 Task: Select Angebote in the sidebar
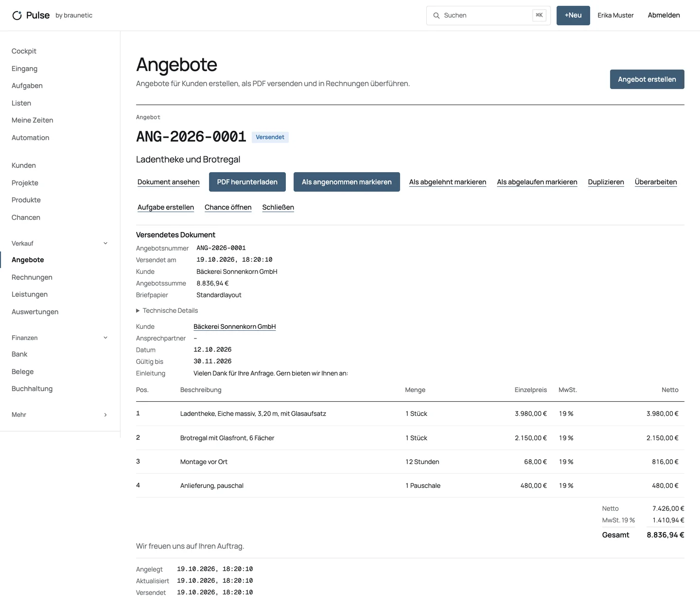click(x=28, y=260)
